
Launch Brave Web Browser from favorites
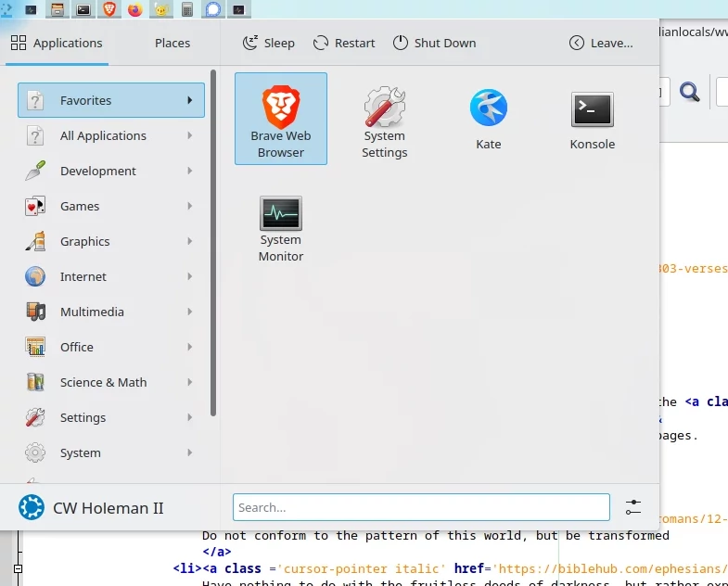coord(280,118)
